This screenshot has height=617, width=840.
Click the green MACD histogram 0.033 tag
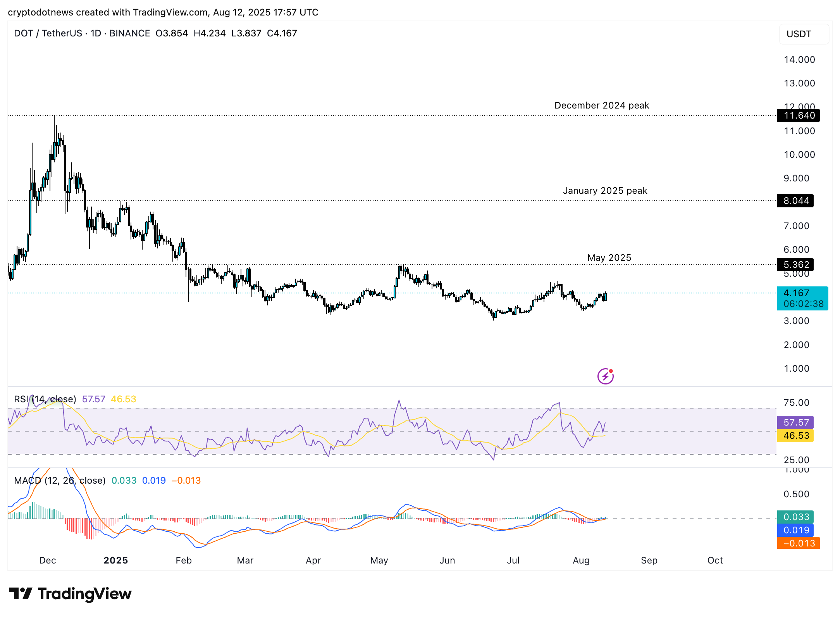[795, 517]
